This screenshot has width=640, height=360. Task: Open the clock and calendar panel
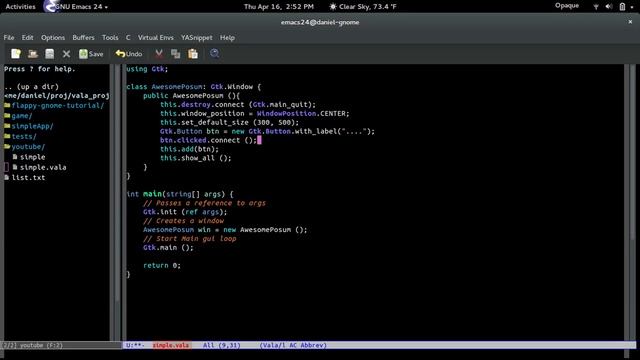279,7
